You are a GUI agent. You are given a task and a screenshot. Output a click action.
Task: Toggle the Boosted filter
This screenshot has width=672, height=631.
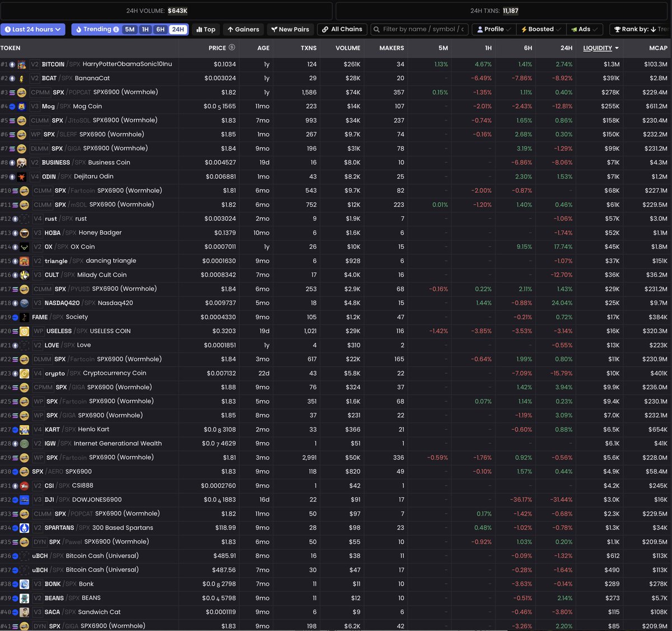(x=542, y=29)
